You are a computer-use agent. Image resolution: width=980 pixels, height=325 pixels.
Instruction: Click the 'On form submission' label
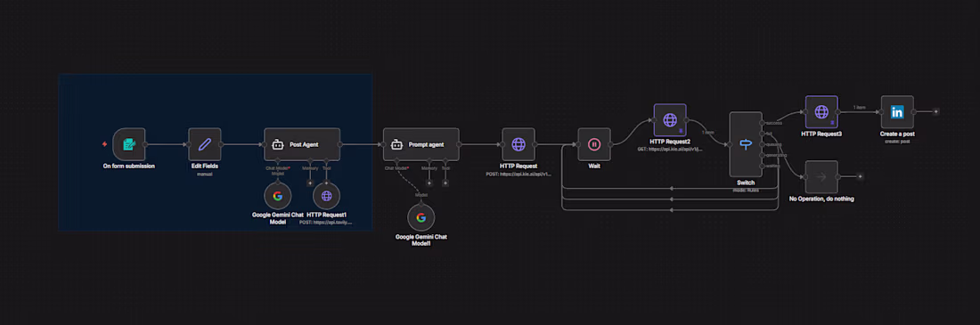(x=129, y=167)
